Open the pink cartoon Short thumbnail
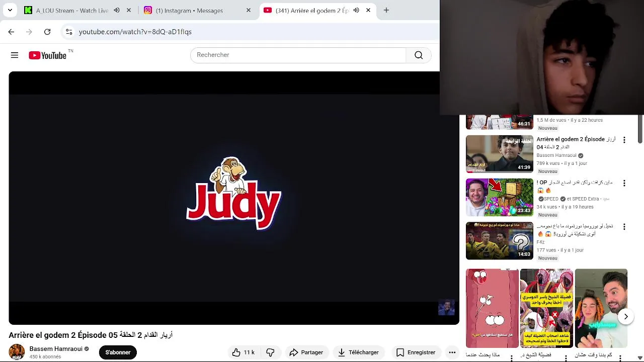This screenshot has height=362, width=644. click(492, 308)
